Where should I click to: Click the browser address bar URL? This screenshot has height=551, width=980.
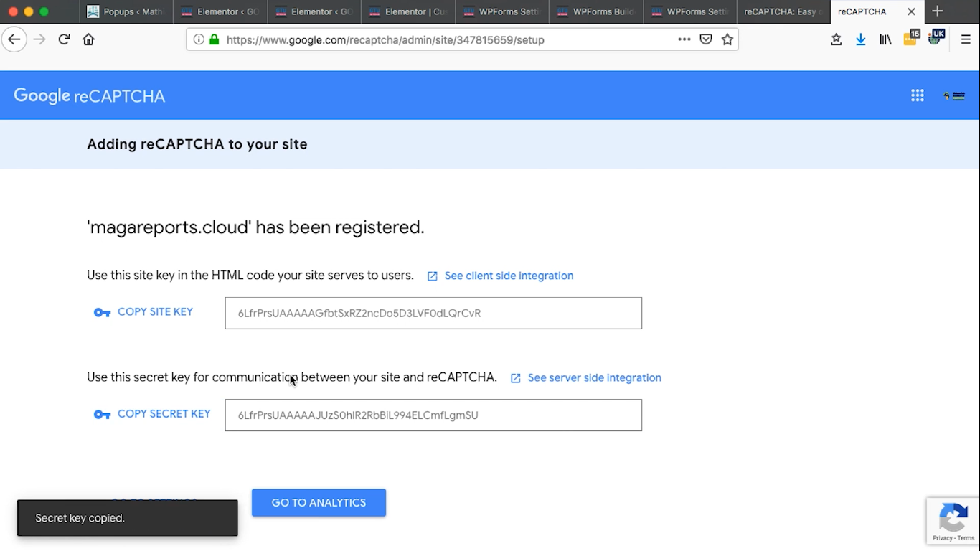click(x=385, y=40)
